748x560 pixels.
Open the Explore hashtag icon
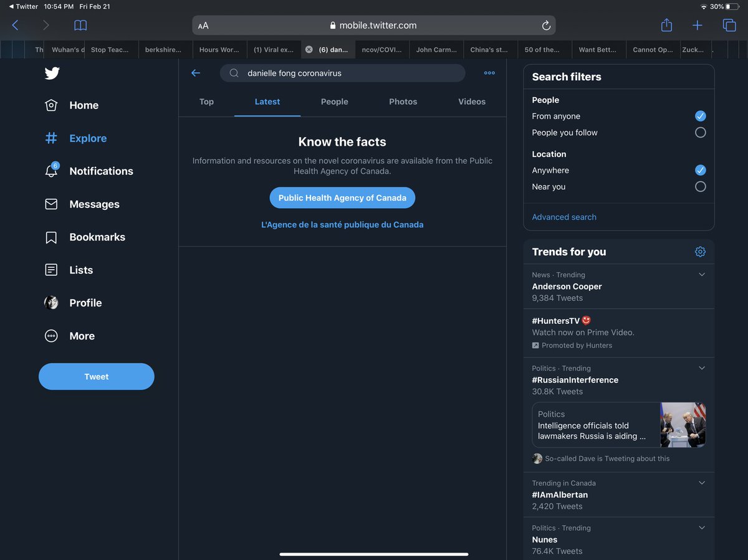(x=51, y=138)
